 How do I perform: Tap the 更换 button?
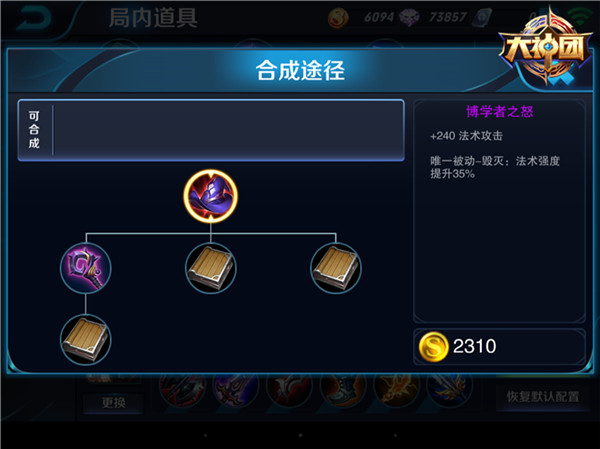point(114,402)
